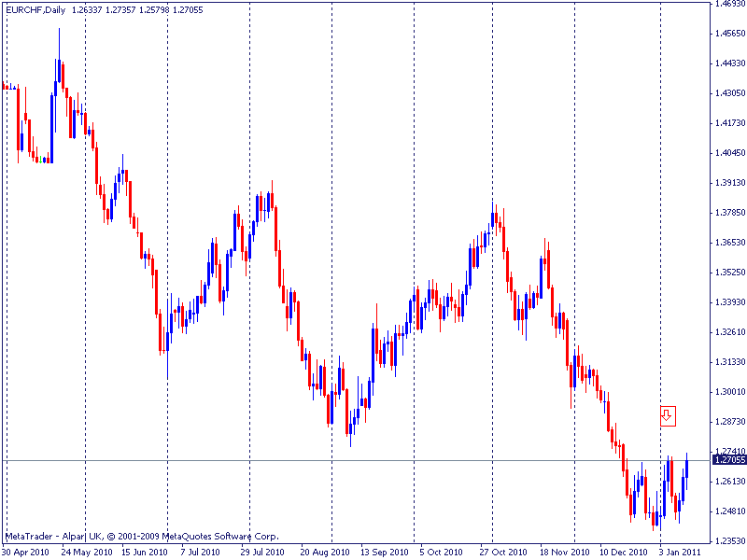Click the 15 Jun 2010 date label
The width and height of the screenshot is (747, 560).
click(145, 552)
